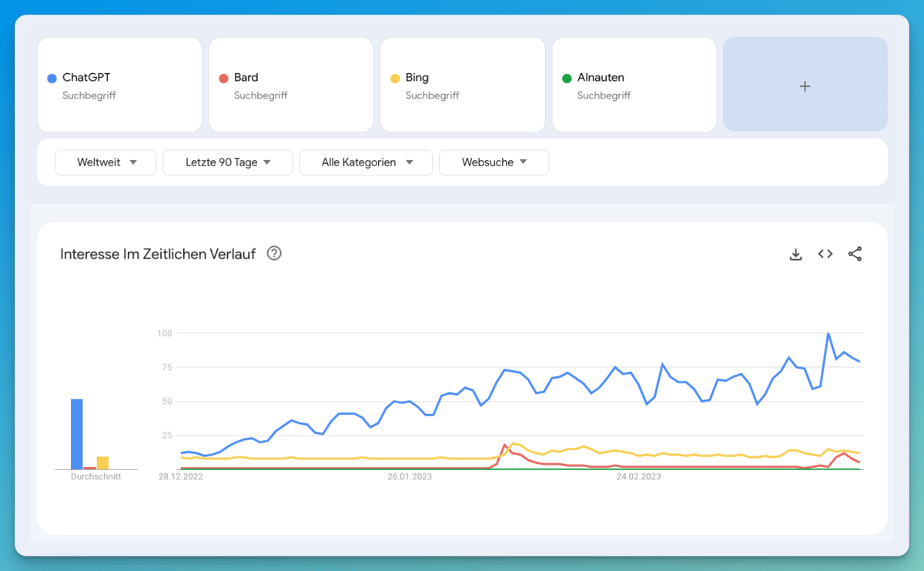Click the yellow Bing average bar
924x571 pixels.
pos(102,462)
